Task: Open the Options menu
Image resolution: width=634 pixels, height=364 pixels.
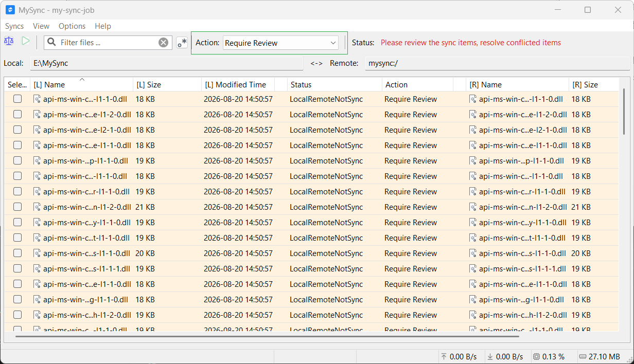Action: pos(72,26)
